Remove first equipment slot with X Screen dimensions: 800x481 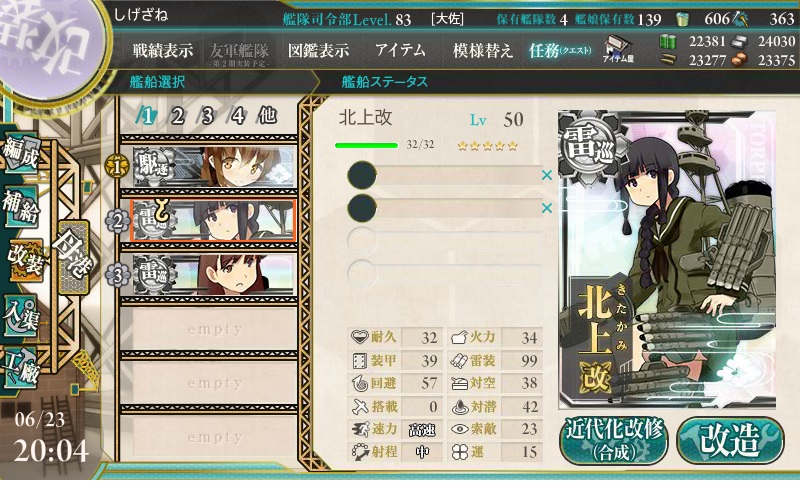click(x=547, y=175)
